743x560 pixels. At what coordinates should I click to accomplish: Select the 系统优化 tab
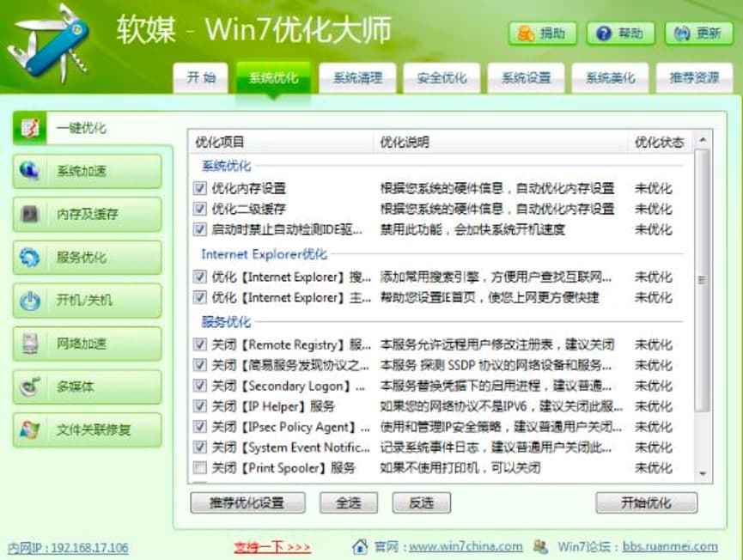coord(273,78)
